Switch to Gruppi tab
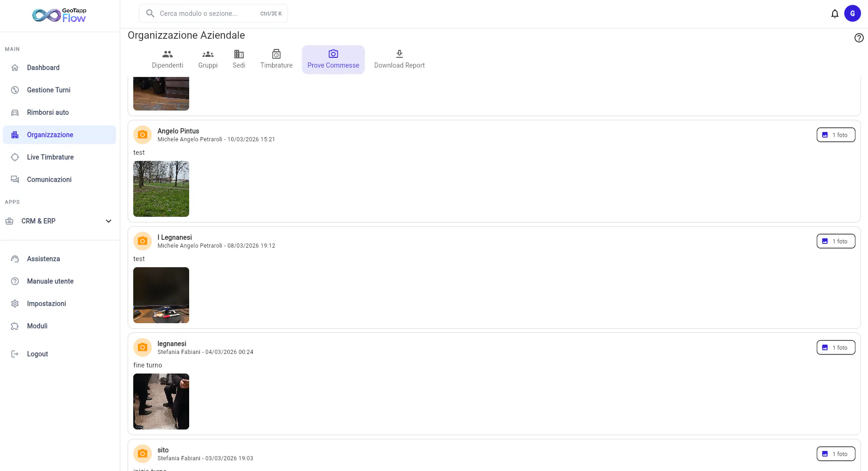The image size is (868, 471). tap(208, 60)
